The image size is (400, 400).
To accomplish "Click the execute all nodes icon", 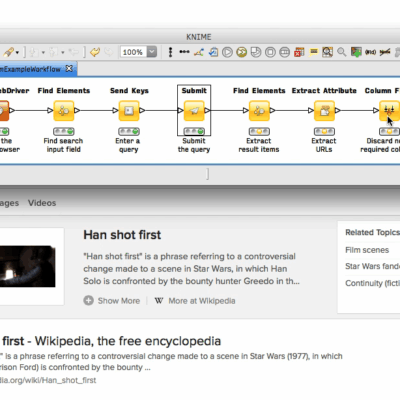I will pyautogui.click(x=242, y=52).
